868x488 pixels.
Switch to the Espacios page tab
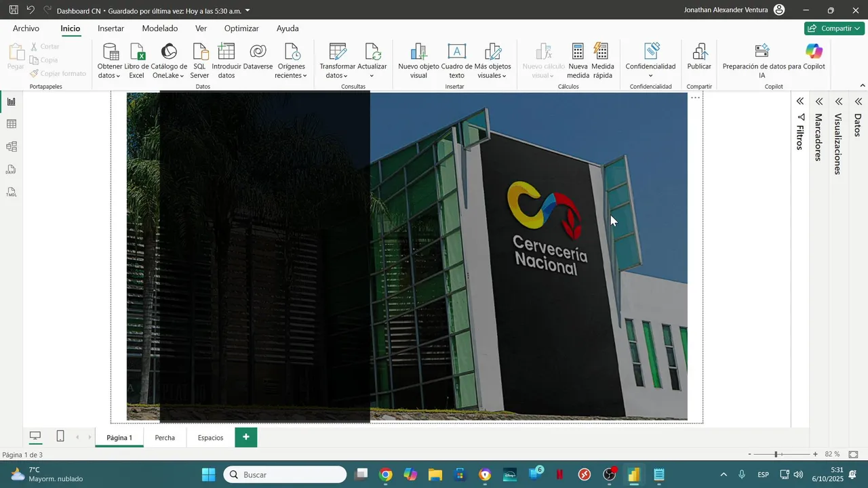click(x=210, y=438)
